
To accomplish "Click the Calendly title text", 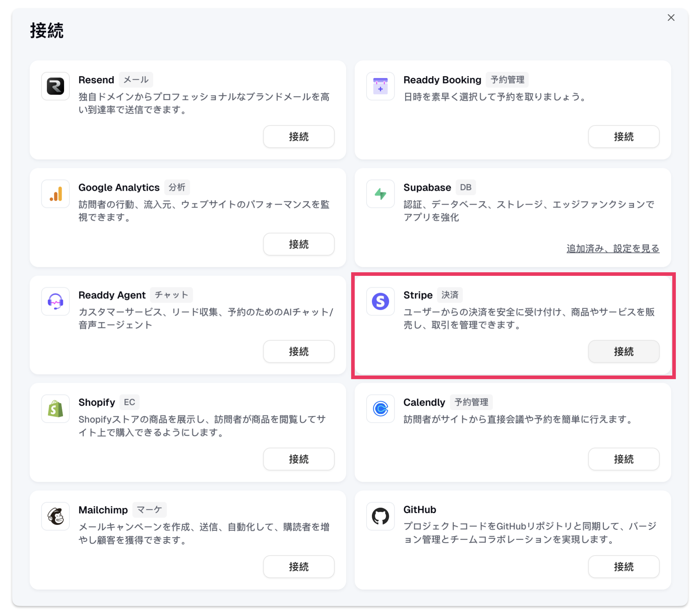I will tap(424, 402).
